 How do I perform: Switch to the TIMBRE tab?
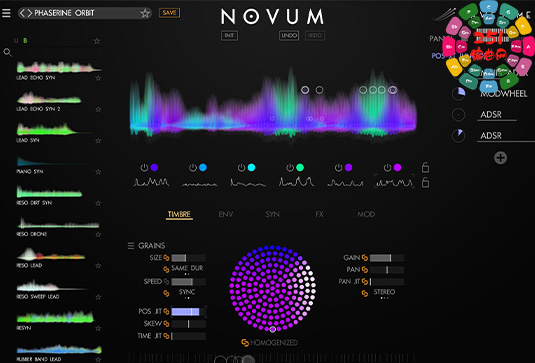[x=179, y=214]
